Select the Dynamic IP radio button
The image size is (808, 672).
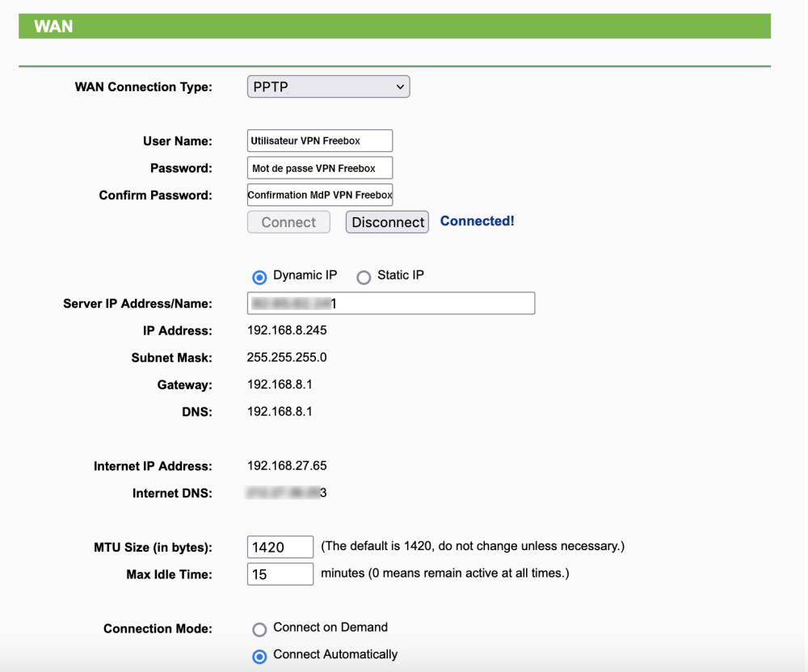coord(259,277)
